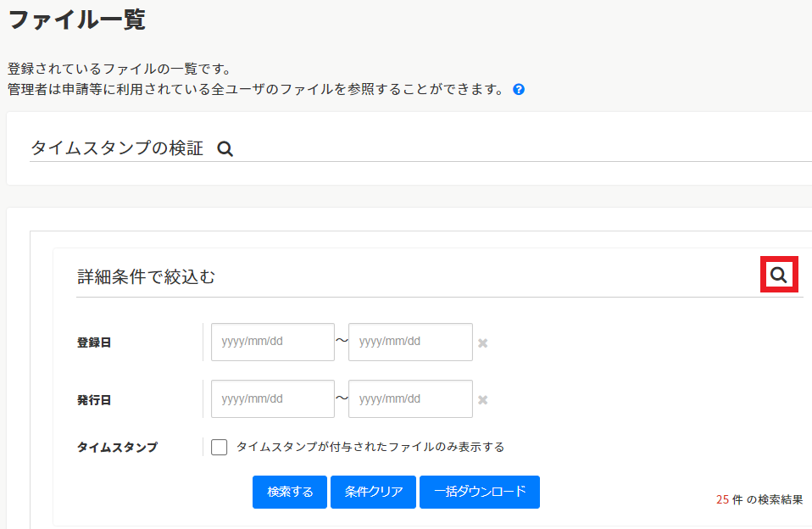The image size is (812, 529).
Task: Focus the 発行日 start date field
Action: click(272, 399)
